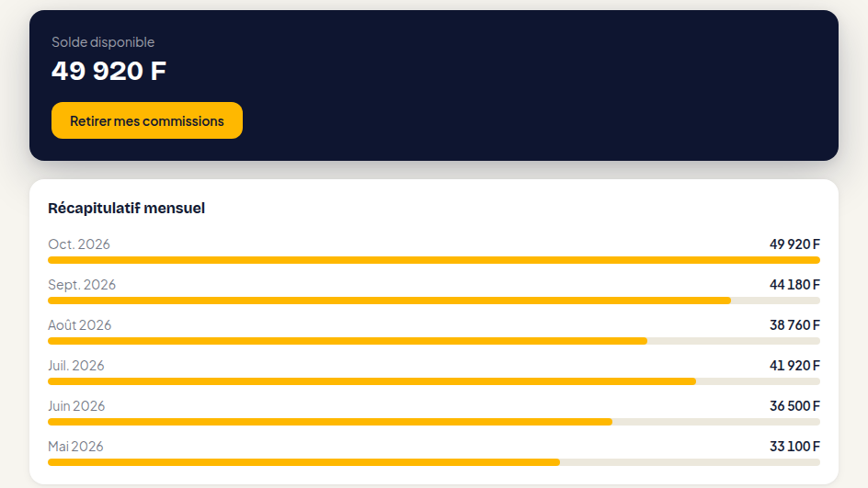Click the Mai 2026 progress bar
This screenshot has height=488, width=868.
[x=434, y=462]
